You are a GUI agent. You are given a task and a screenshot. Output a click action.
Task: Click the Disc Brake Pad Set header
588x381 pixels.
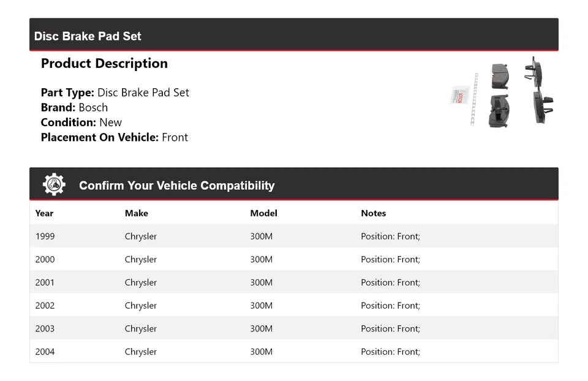88,36
